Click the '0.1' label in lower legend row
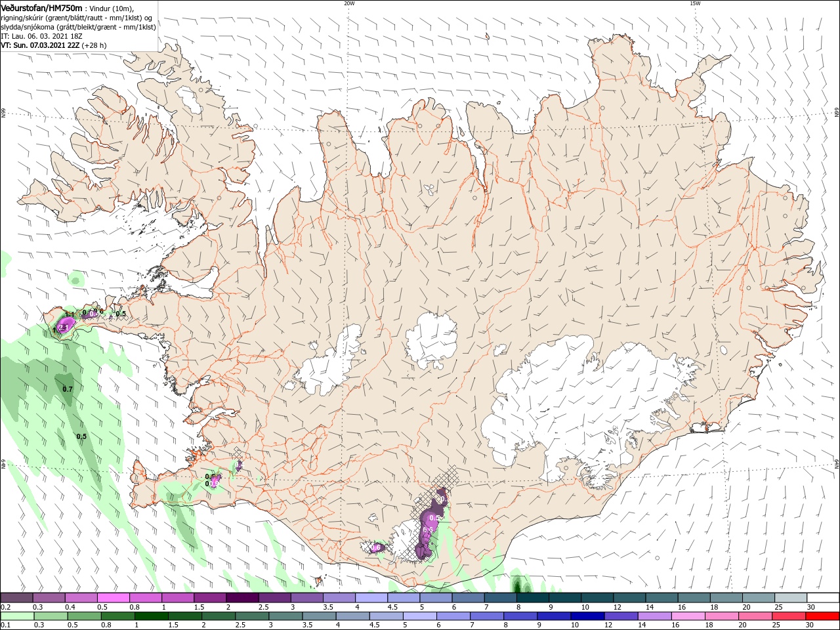The image size is (840, 630). pos(5,625)
